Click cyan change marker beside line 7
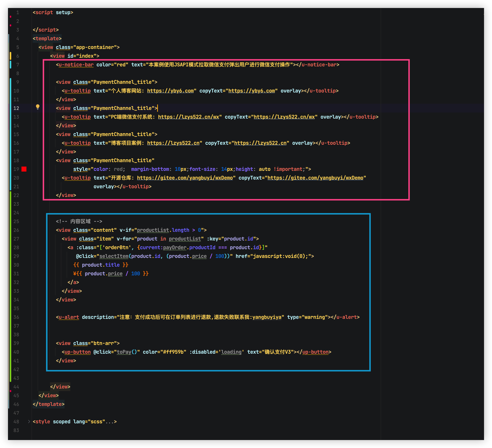This screenshot has height=448, width=492. (11, 64)
